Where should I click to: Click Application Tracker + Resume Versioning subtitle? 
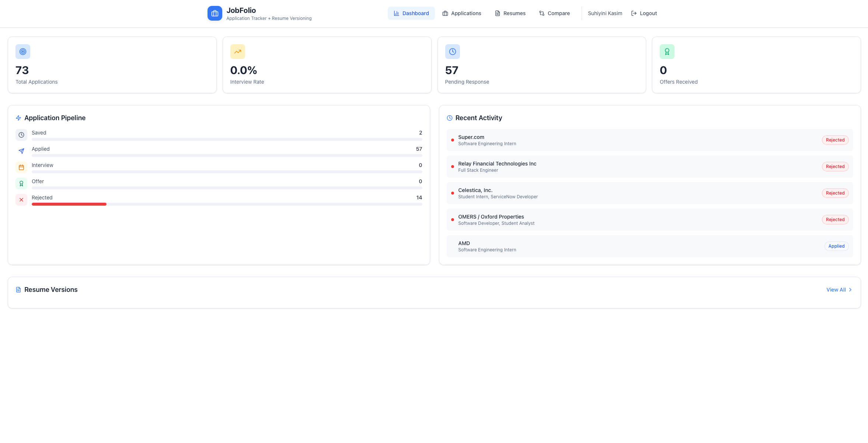click(x=269, y=18)
